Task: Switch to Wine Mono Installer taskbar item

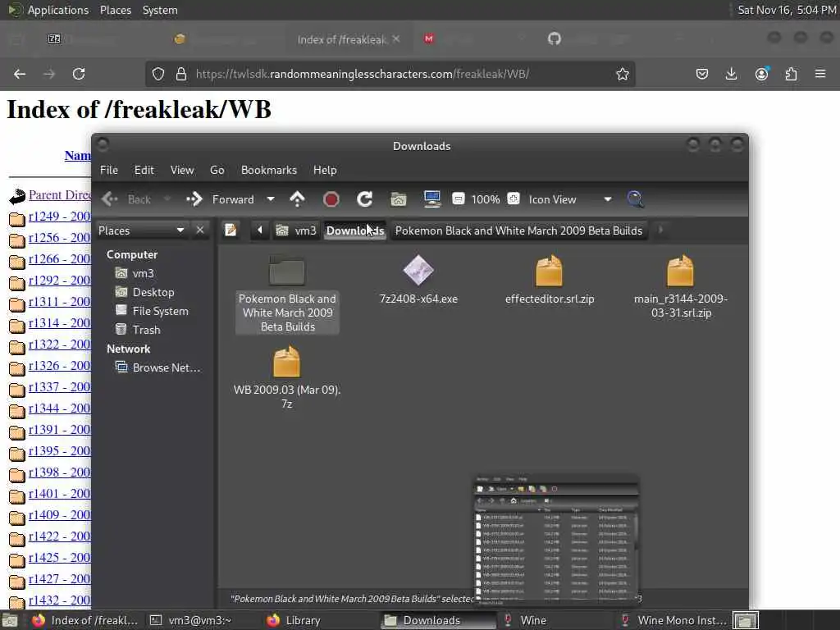Action: coord(674,620)
